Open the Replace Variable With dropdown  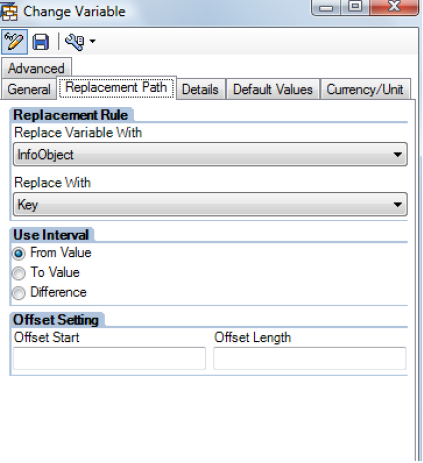[210, 154]
